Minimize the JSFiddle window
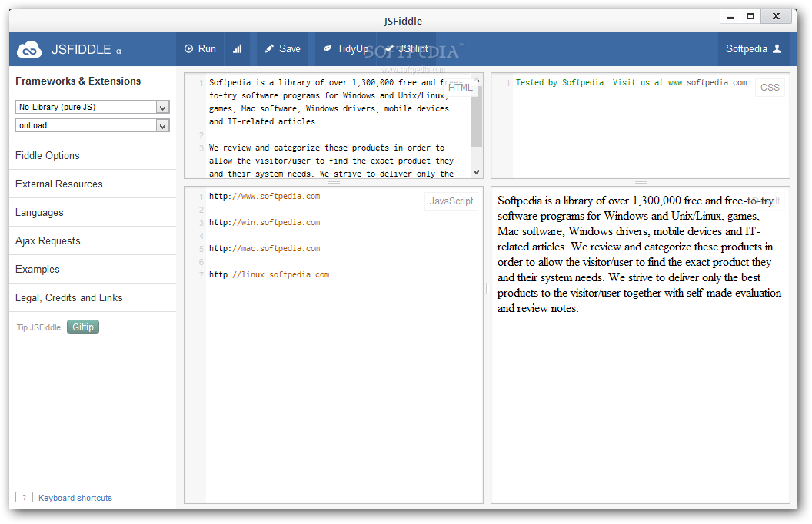This screenshot has width=812, height=524. coord(730,17)
